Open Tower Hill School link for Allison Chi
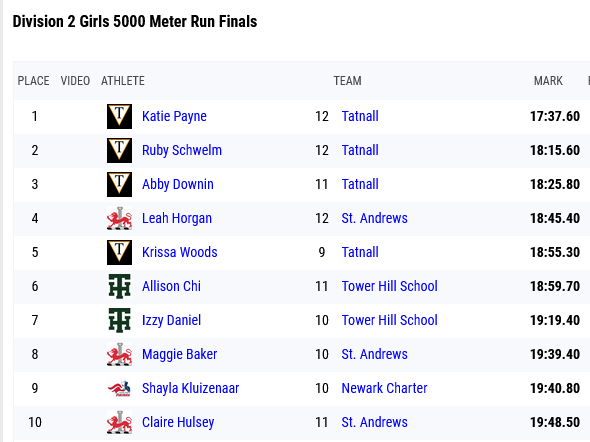 click(389, 286)
